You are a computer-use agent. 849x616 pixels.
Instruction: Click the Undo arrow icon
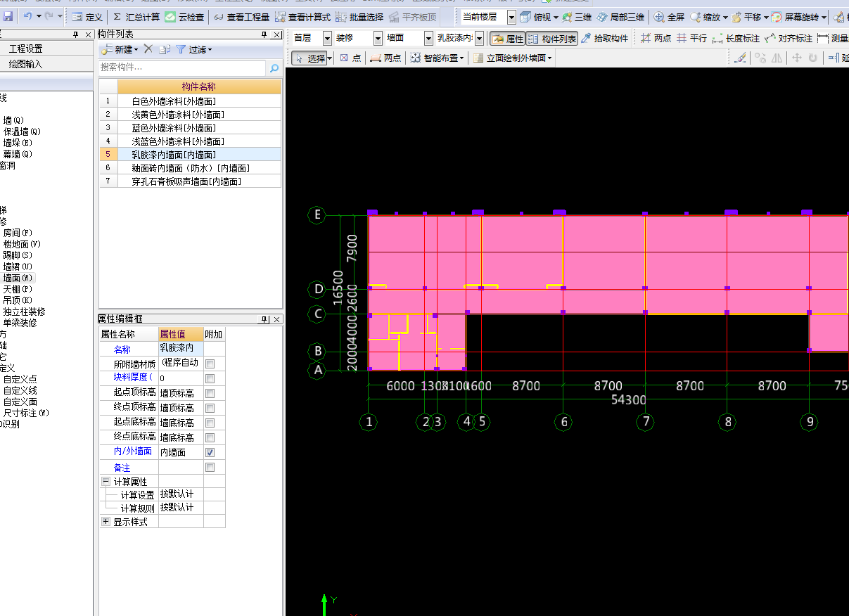point(27,16)
